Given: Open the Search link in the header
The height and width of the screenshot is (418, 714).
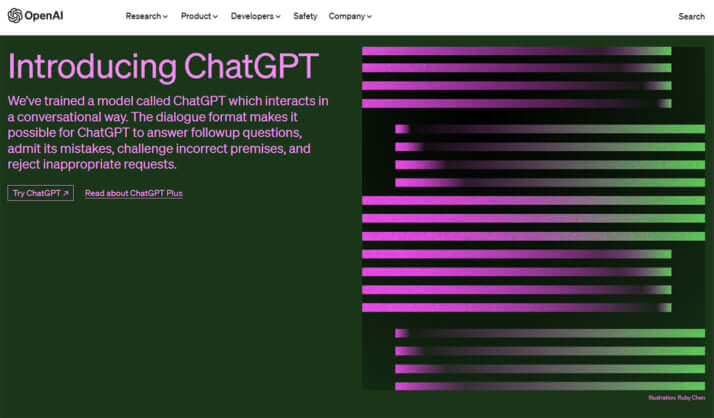Looking at the screenshot, I should coord(691,16).
